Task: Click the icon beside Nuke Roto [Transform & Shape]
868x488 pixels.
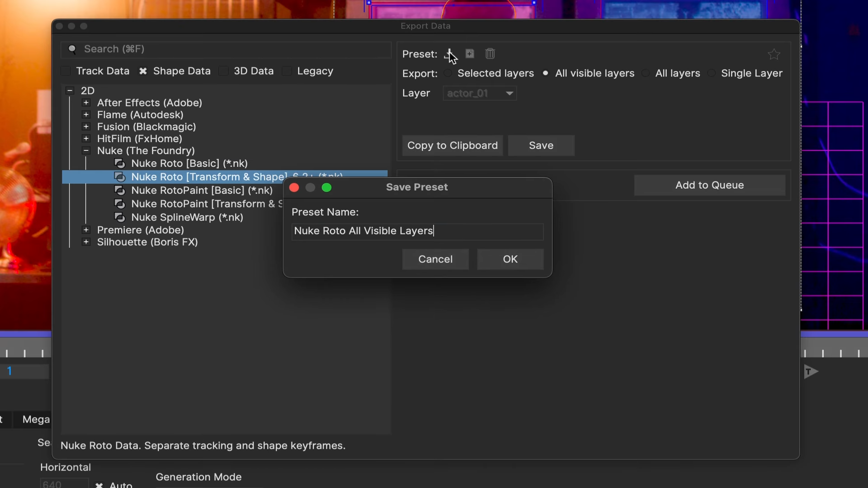Action: pyautogui.click(x=120, y=177)
